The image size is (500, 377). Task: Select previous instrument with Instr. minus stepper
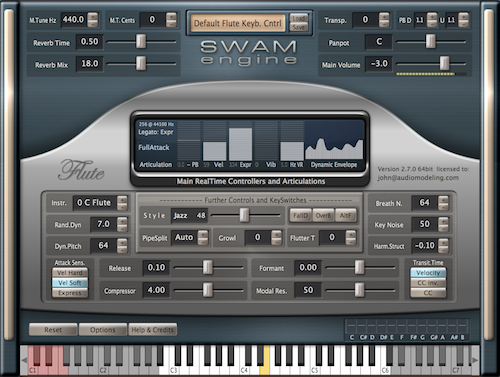tap(122, 206)
